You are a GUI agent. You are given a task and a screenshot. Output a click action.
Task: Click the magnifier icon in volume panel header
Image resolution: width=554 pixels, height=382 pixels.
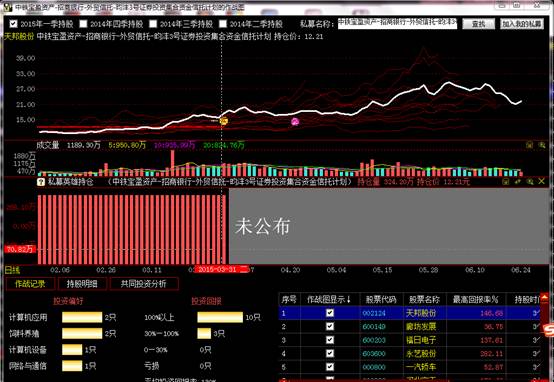pos(542,145)
